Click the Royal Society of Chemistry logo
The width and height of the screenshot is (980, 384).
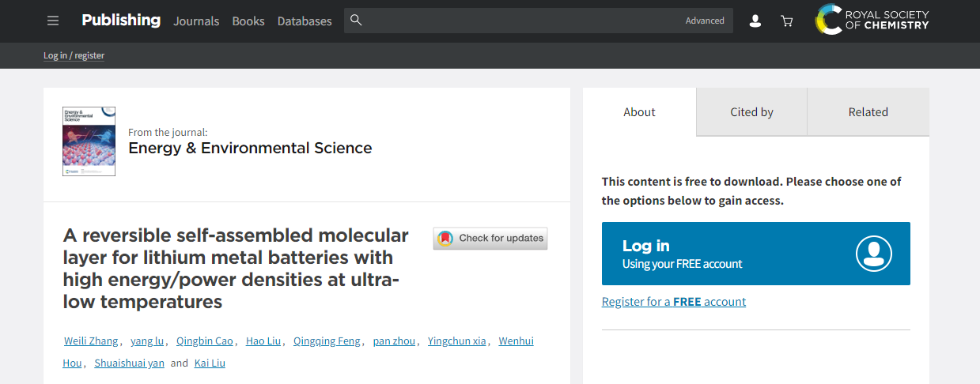(872, 20)
